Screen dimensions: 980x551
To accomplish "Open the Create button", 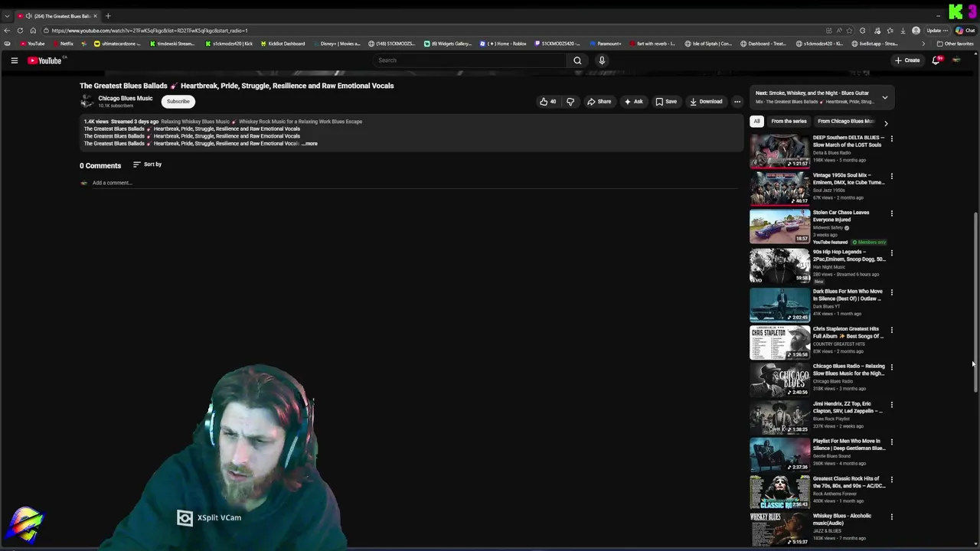I will [x=907, y=60].
